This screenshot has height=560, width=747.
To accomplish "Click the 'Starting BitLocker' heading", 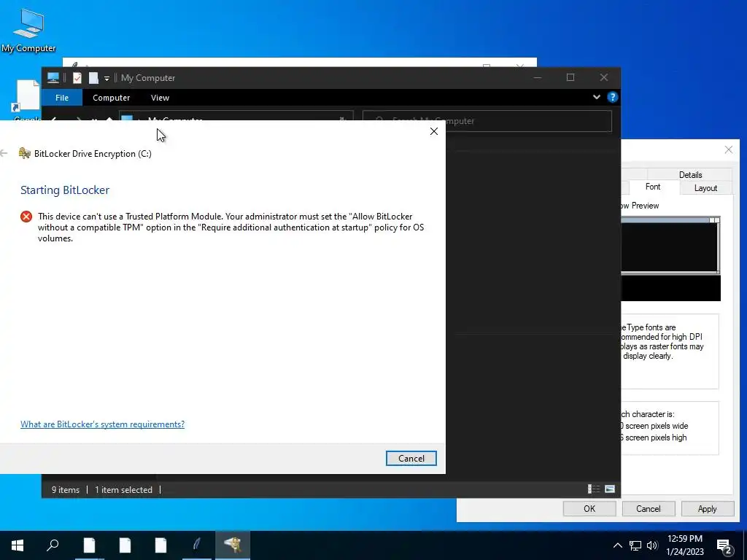I will [x=65, y=190].
